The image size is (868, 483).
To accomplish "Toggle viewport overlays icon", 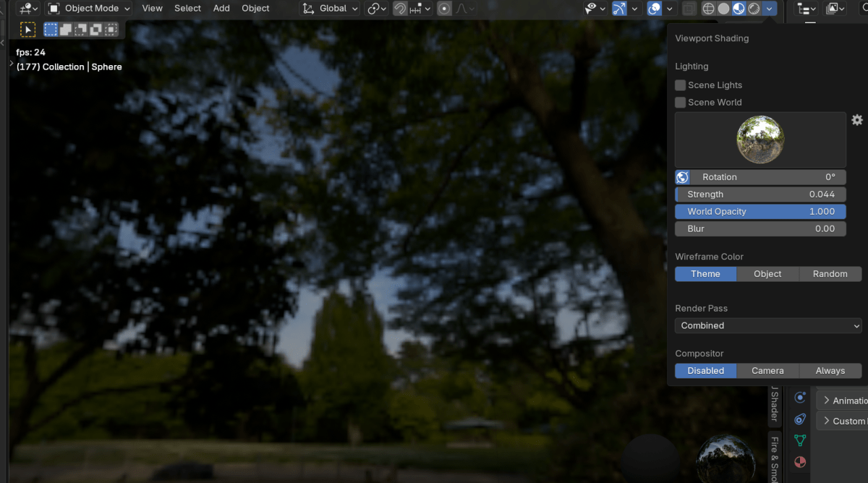I will pos(655,9).
